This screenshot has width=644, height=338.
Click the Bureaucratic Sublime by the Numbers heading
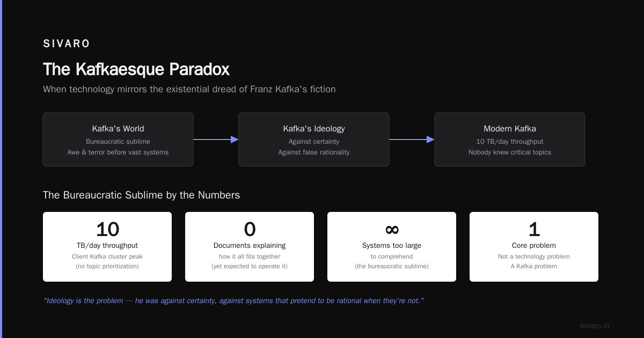(x=141, y=195)
